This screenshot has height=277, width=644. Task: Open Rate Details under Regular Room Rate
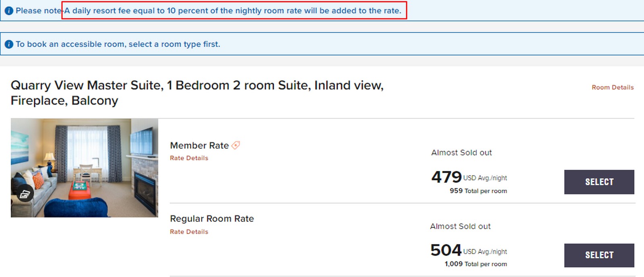click(x=189, y=232)
